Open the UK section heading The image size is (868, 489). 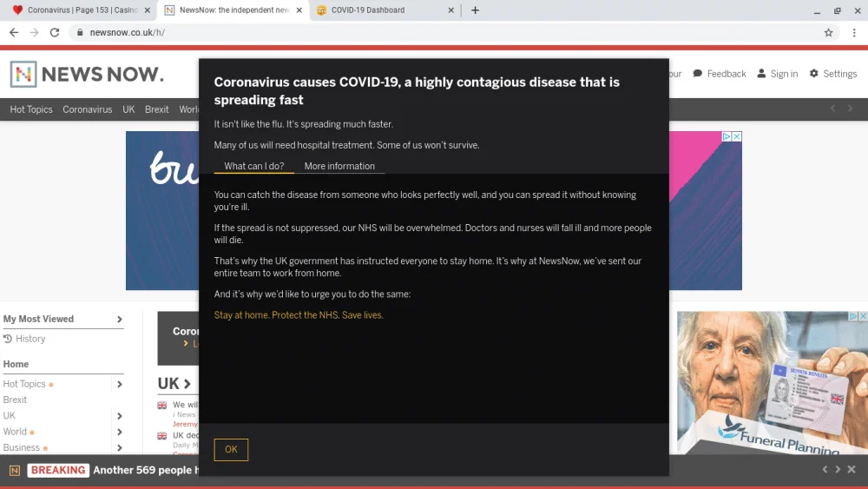tap(174, 384)
